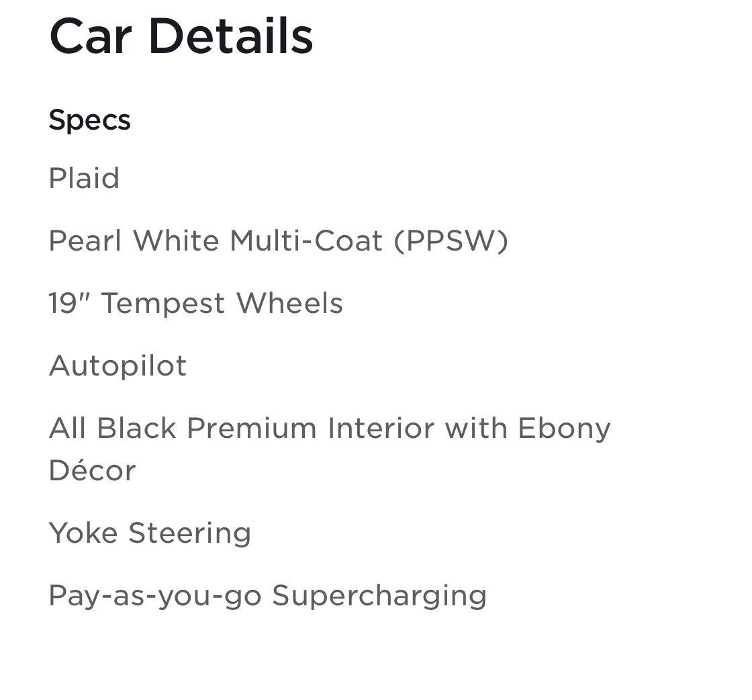
Task: Click the word "Car" in the heading
Action: 89,36
